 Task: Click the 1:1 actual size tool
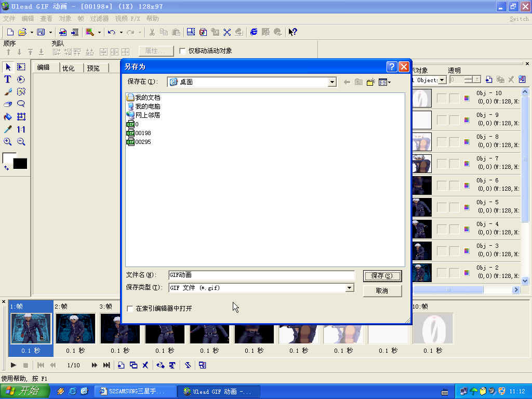21,129
